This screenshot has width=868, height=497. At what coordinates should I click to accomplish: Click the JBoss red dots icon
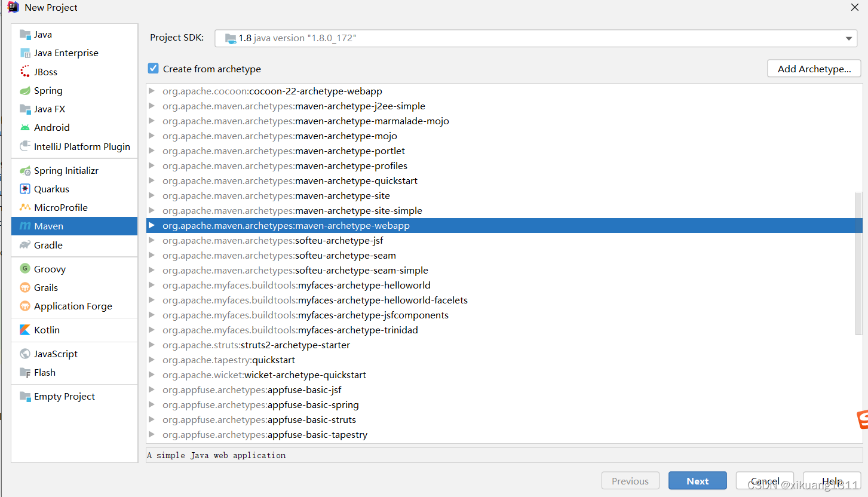(x=24, y=72)
